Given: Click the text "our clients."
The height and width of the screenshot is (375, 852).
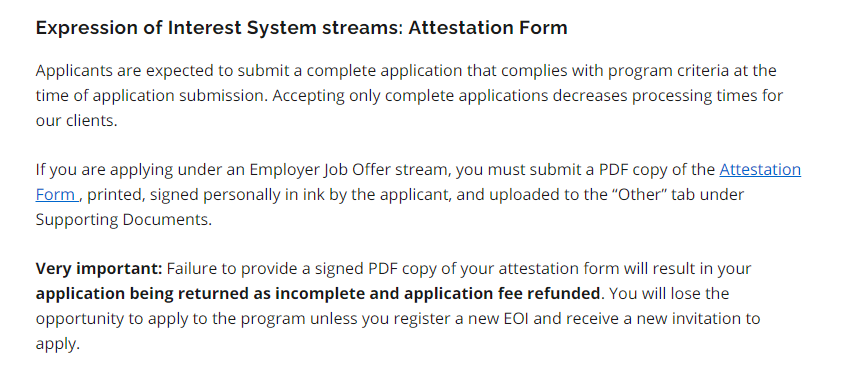Looking at the screenshot, I should tap(77, 120).
